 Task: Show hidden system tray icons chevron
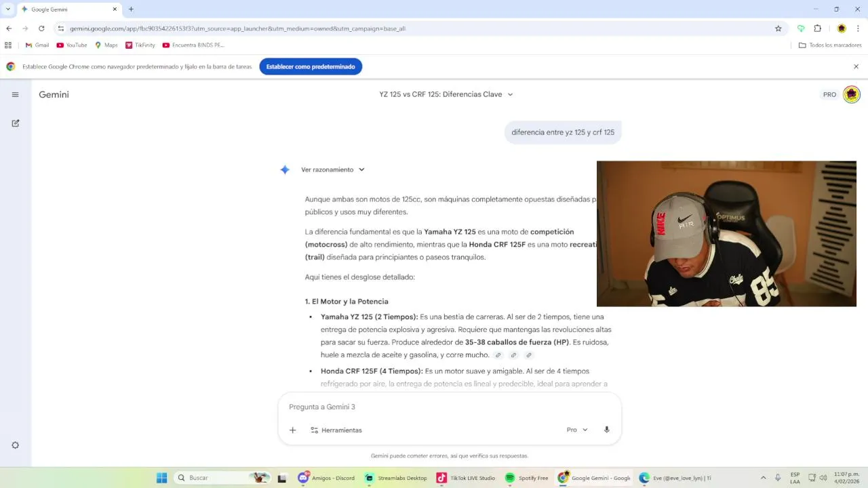[763, 478]
